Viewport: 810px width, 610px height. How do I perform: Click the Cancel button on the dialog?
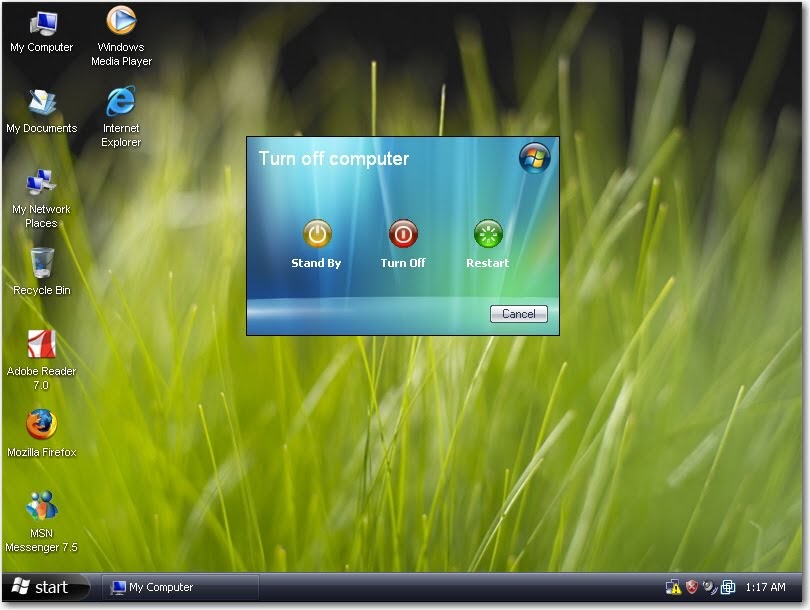tap(518, 313)
